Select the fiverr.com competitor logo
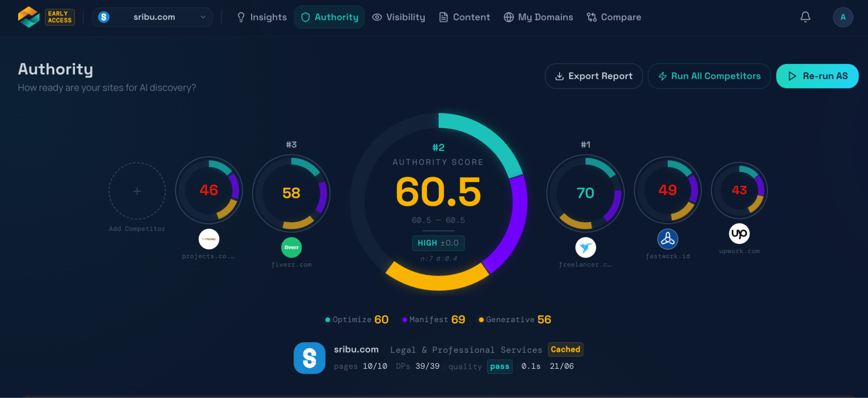This screenshot has height=398, width=868. (292, 247)
